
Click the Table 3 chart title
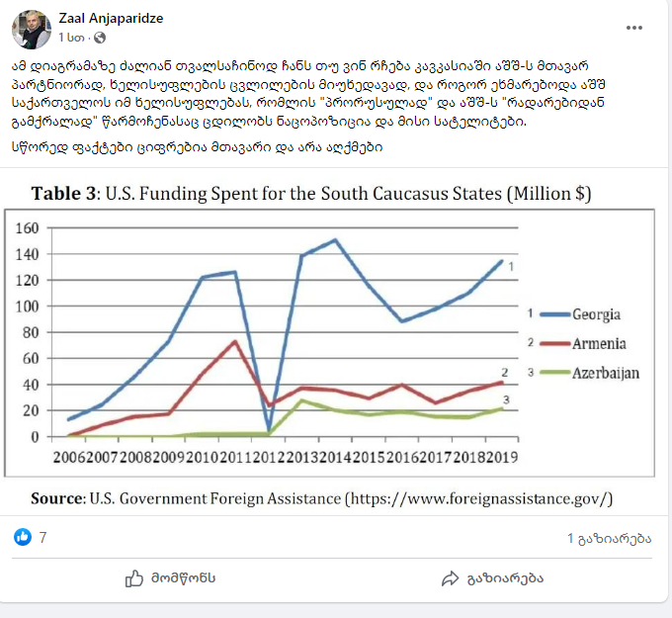[311, 194]
